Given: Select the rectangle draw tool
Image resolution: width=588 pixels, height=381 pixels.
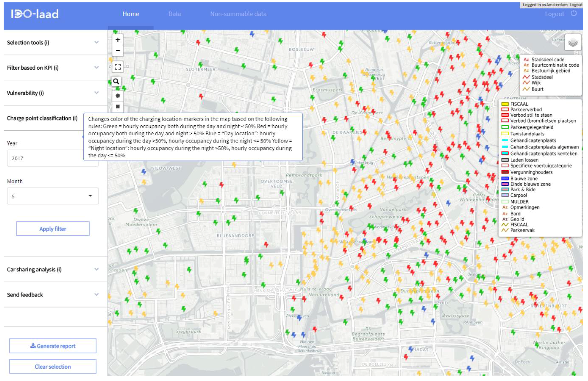Looking at the screenshot, I should 118,106.
